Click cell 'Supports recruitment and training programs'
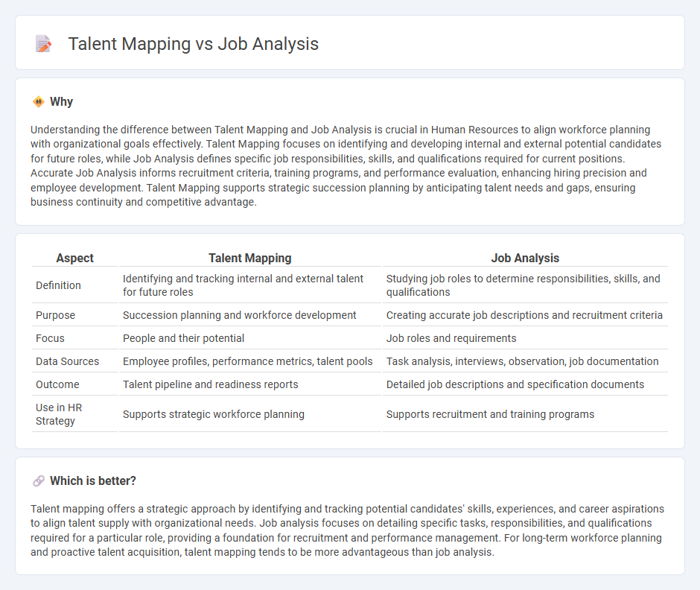Image resolution: width=700 pixels, height=590 pixels. [525, 414]
